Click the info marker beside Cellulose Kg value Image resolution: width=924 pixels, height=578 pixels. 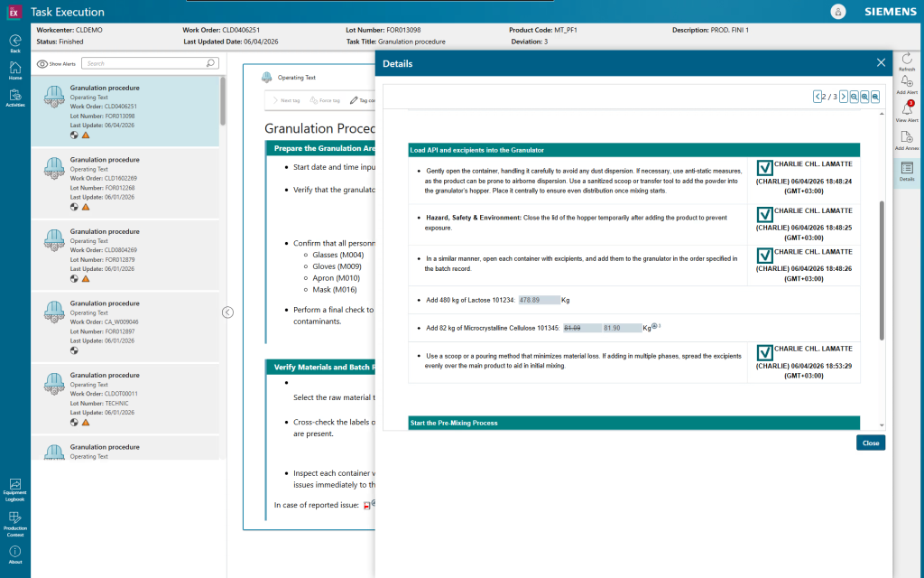coord(654,326)
